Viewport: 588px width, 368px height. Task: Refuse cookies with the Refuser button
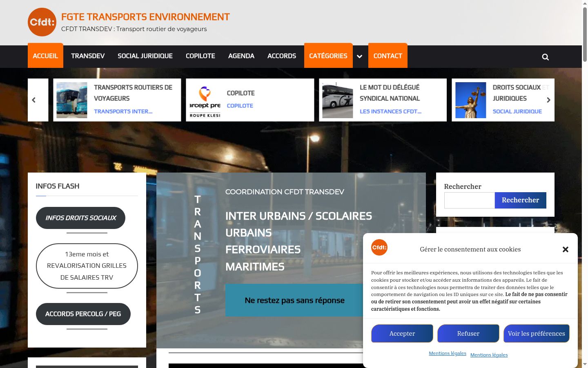coord(468,334)
